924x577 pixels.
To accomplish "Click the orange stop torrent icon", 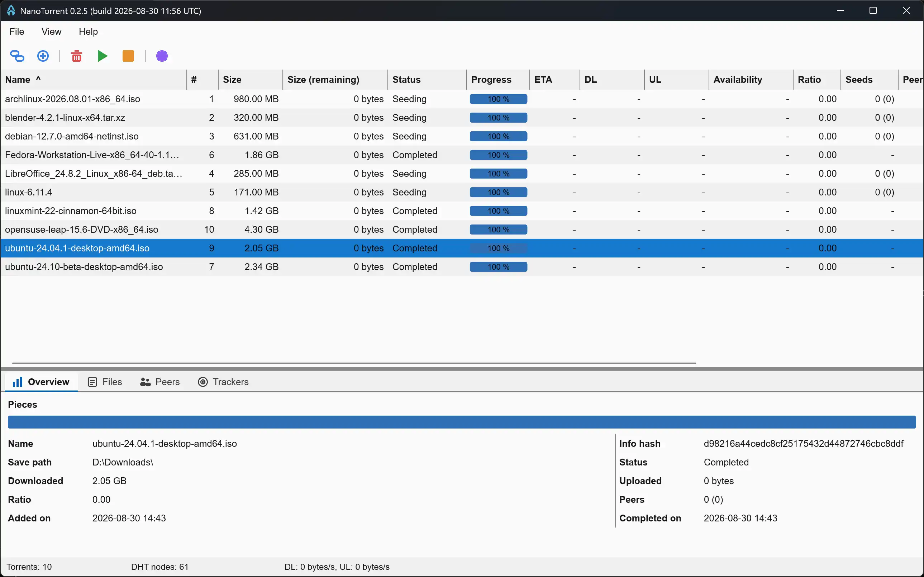I will [128, 56].
